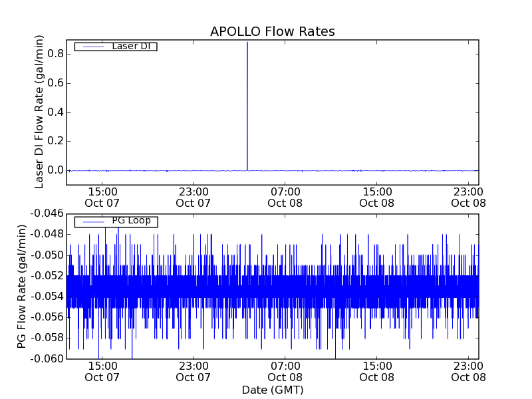The width and height of the screenshot is (532, 399).
Task: Click 15:00 Oct 07 tick under the top plot
Action: [102, 197]
